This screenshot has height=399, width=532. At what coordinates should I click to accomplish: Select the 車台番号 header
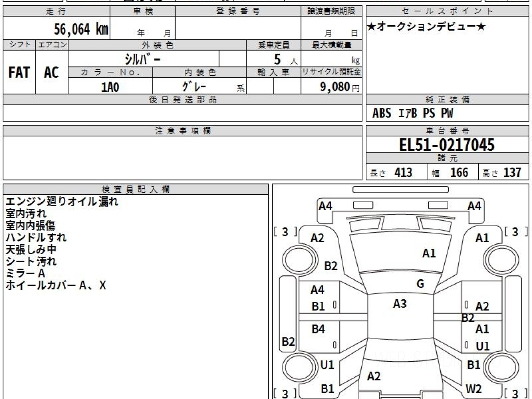(448, 131)
